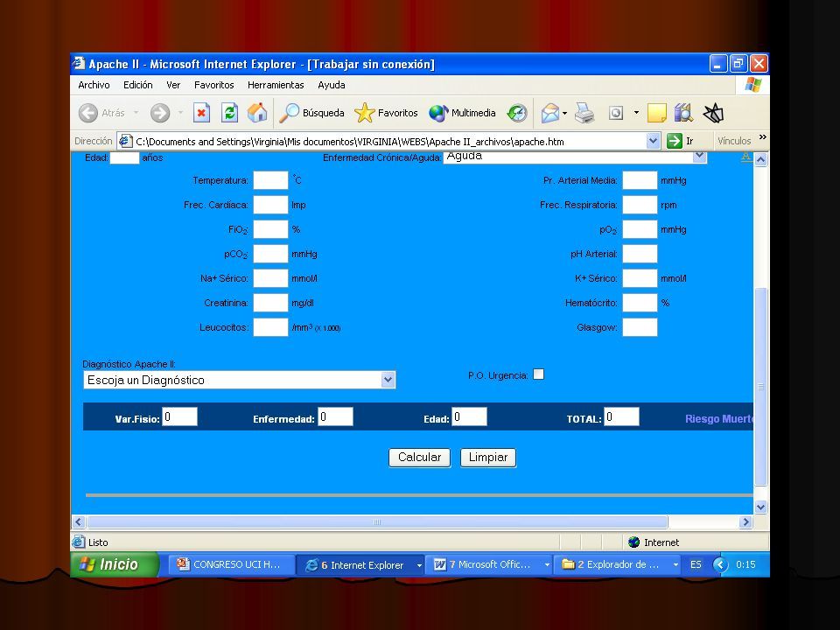Open Microsoft Office taskbar group
The height and width of the screenshot is (630, 840).
[x=488, y=564]
